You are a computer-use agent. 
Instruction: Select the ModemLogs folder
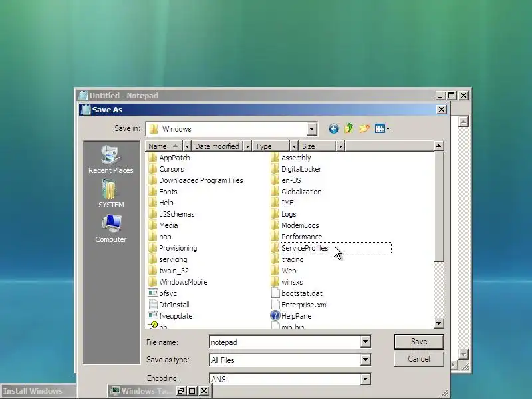[295, 225]
